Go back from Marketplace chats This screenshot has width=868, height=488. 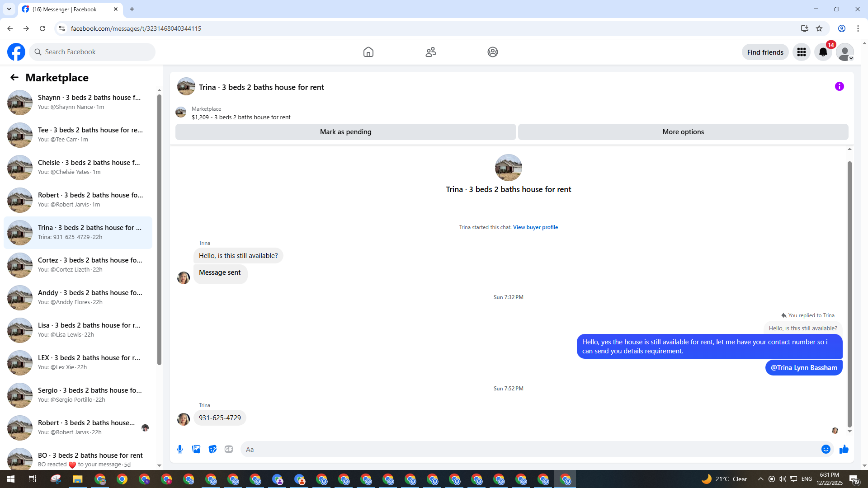(x=14, y=77)
